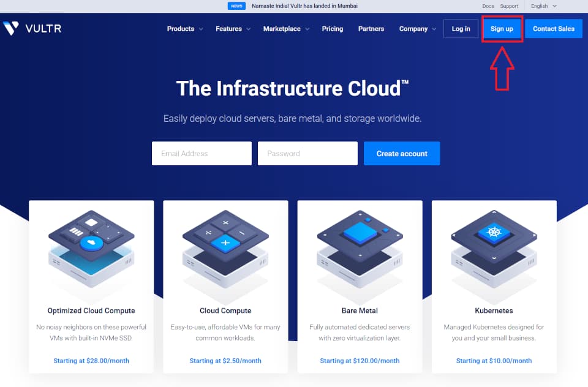The width and height of the screenshot is (588, 387).
Task: Click the Vultr logo icon
Action: [x=11, y=28]
